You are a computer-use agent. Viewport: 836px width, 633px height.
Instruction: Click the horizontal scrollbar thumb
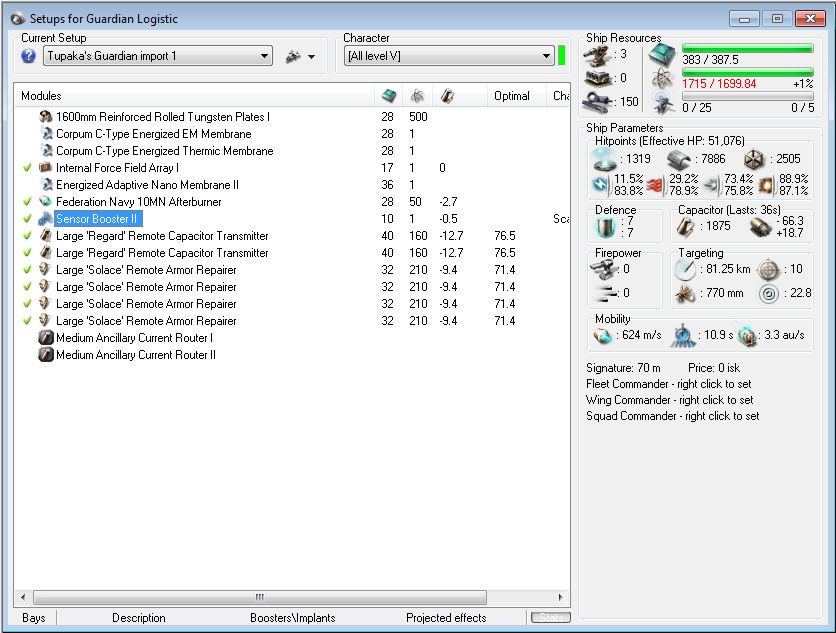[260, 597]
